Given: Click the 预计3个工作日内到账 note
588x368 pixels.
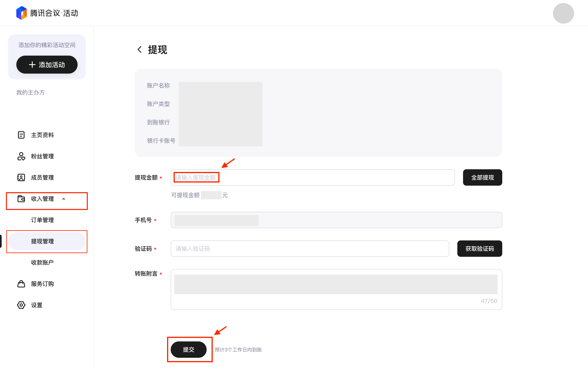Looking at the screenshot, I should click(238, 350).
